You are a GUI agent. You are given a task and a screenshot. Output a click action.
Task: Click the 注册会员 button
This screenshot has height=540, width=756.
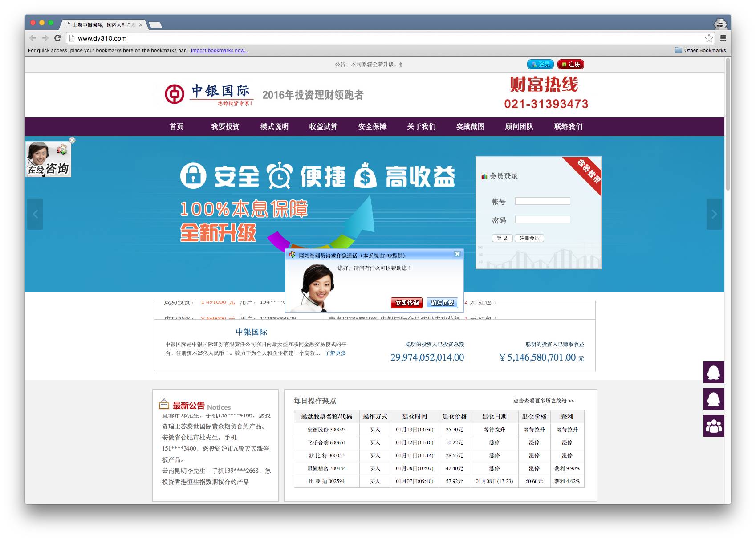[x=529, y=238]
